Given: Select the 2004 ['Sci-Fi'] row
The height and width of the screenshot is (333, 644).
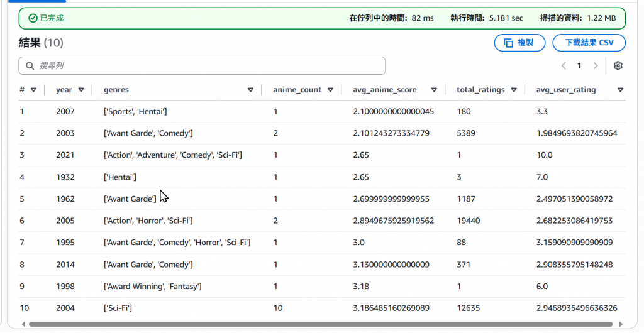Looking at the screenshot, I should click(322, 308).
